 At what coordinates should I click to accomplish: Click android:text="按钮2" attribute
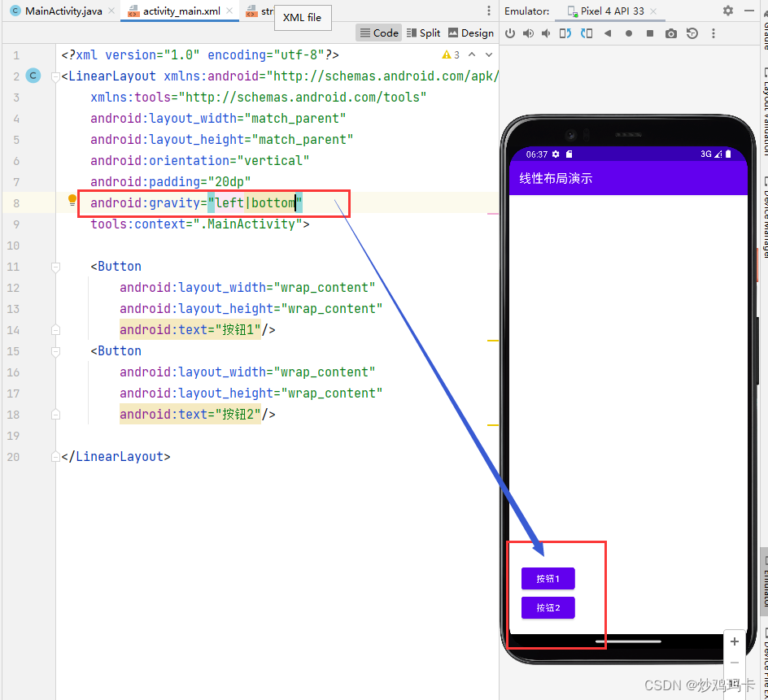[190, 415]
